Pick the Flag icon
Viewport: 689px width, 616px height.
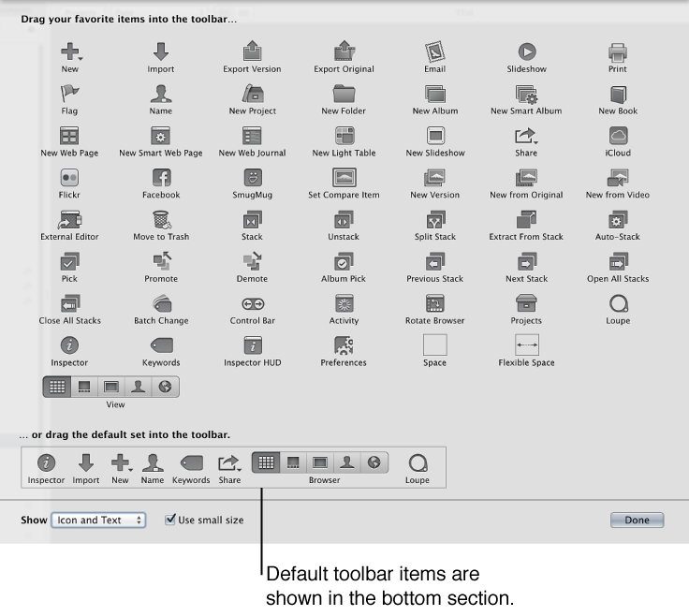pyautogui.click(x=69, y=94)
